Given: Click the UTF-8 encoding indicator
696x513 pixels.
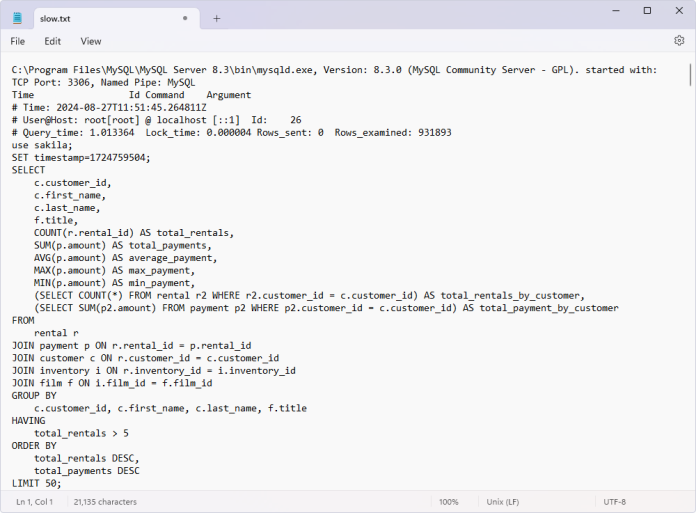Looking at the screenshot, I should tap(614, 501).
